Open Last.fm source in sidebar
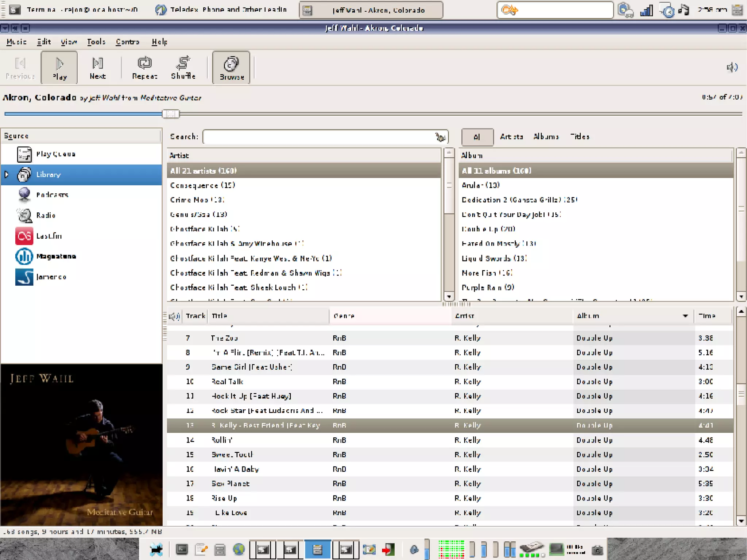 (x=49, y=236)
